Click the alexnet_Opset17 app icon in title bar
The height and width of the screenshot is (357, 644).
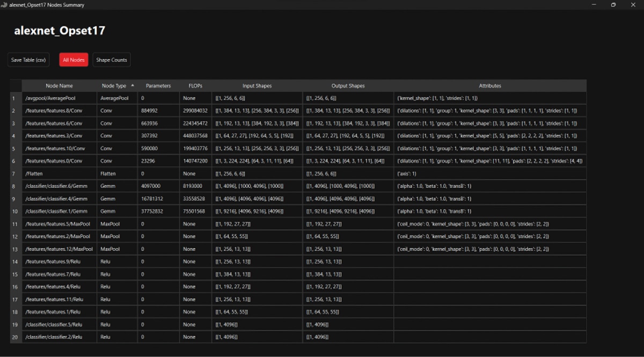(5, 4)
